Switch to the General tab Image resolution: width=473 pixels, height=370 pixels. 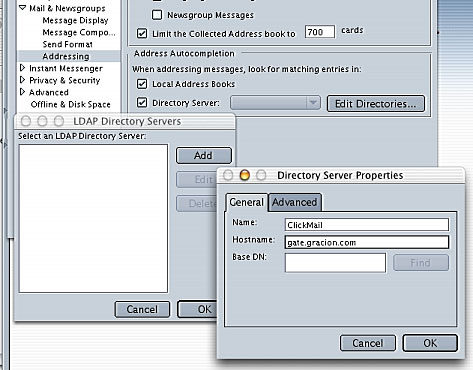coord(246,202)
